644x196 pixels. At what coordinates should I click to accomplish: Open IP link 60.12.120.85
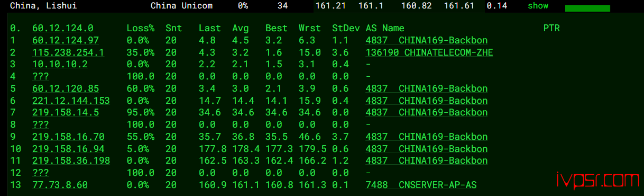(66, 88)
